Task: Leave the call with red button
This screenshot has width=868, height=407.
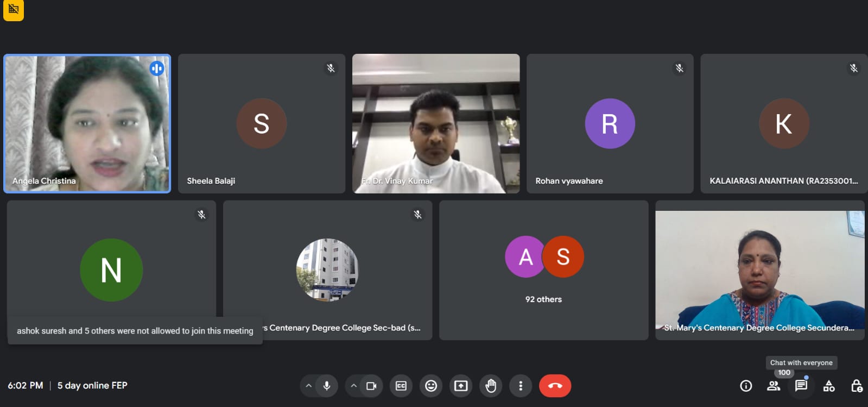Action: pos(555,386)
